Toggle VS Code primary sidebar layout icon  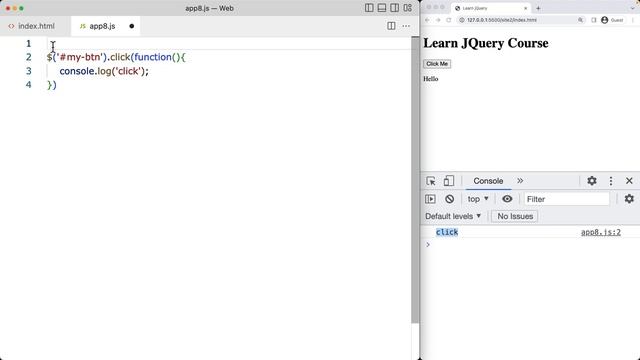coord(369,8)
